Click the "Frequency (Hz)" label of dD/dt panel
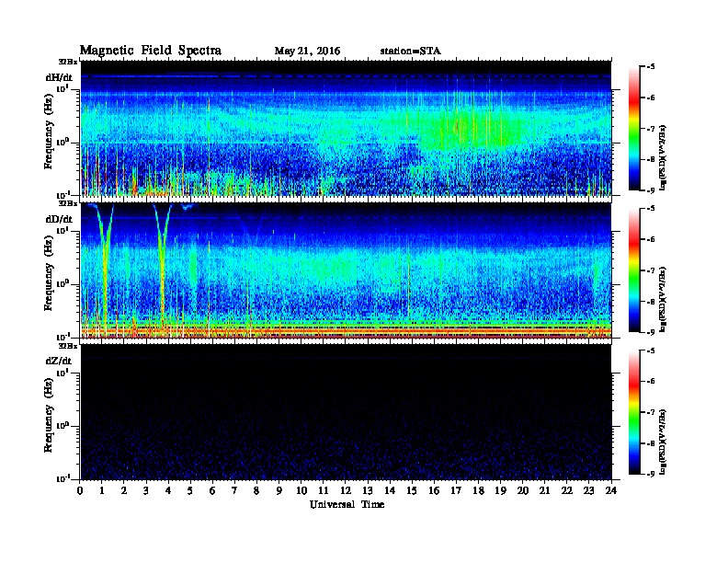The width and height of the screenshot is (728, 563). point(49,273)
